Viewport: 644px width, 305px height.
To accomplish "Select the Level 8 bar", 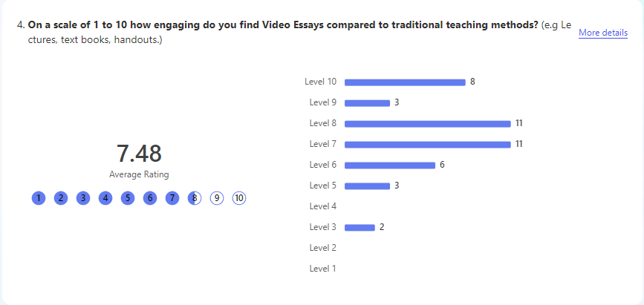I will click(x=428, y=124).
